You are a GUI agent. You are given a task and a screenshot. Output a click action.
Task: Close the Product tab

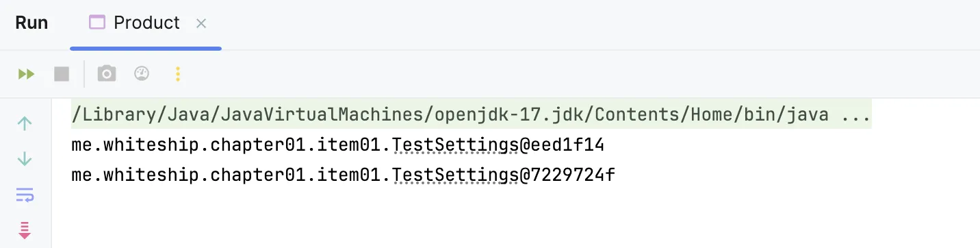tap(201, 23)
